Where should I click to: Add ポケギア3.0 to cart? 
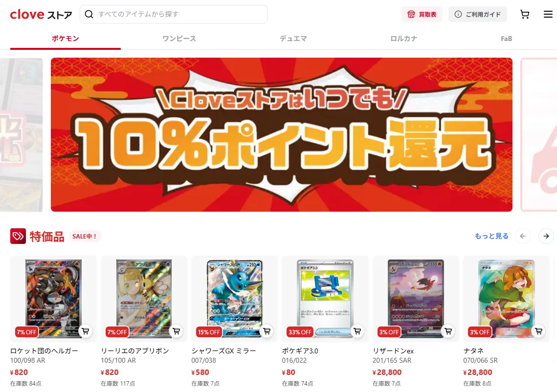point(357,331)
